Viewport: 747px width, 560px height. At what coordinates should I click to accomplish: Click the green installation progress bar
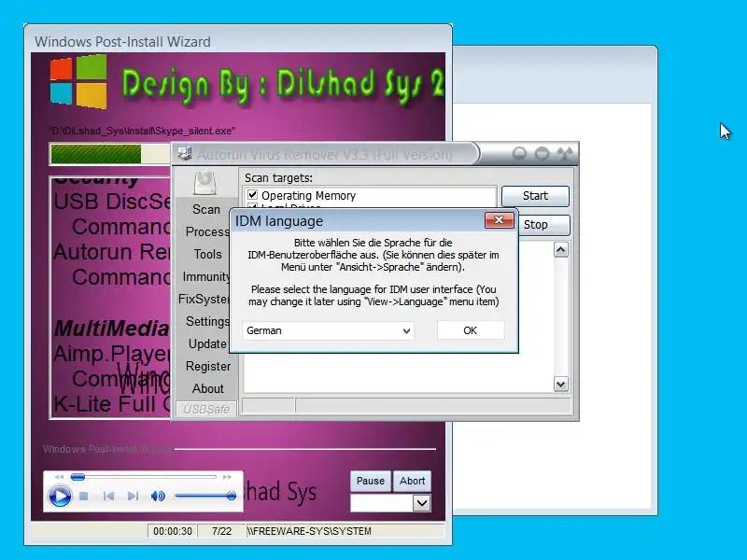pos(96,154)
